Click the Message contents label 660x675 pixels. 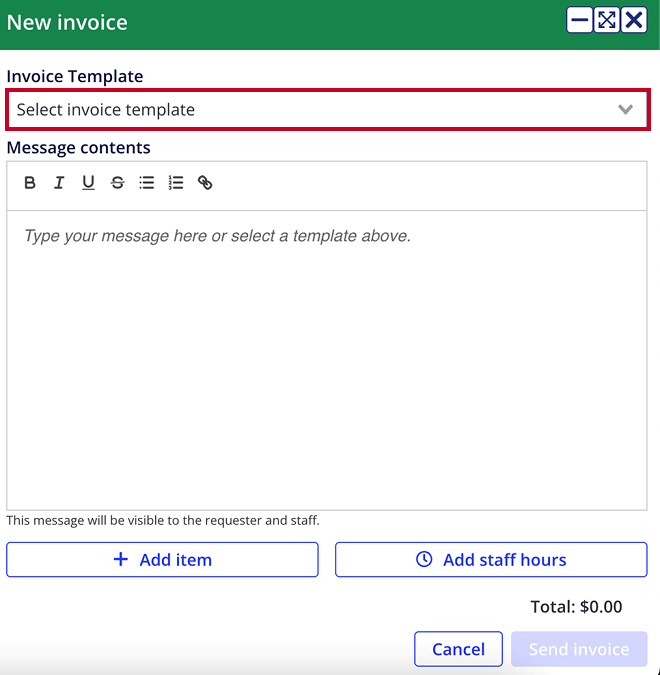78,148
